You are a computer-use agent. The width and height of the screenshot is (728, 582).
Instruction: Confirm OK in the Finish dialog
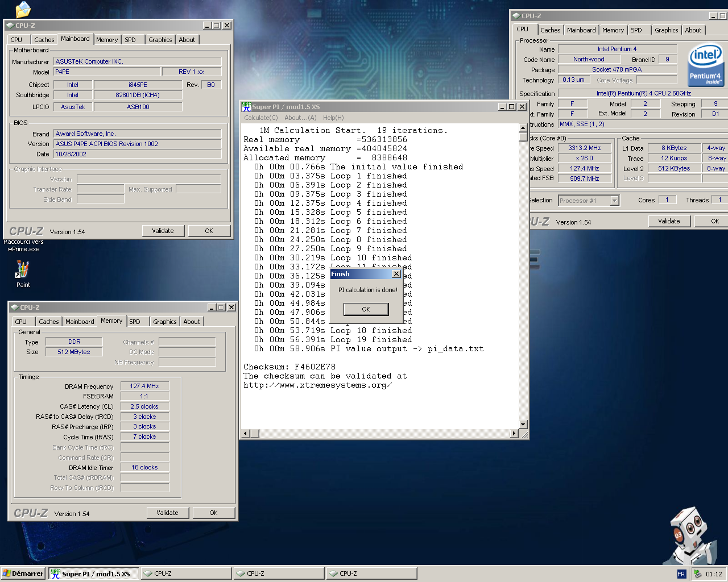click(x=366, y=309)
